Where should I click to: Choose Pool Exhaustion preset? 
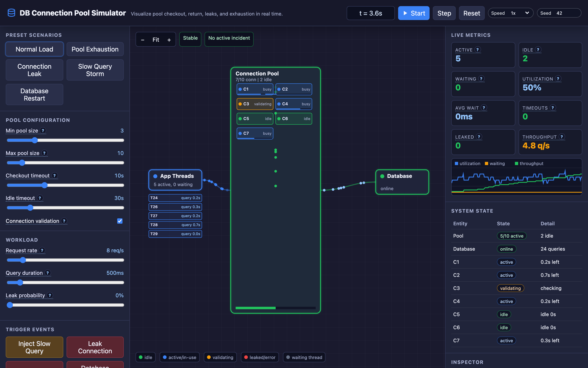click(x=95, y=49)
